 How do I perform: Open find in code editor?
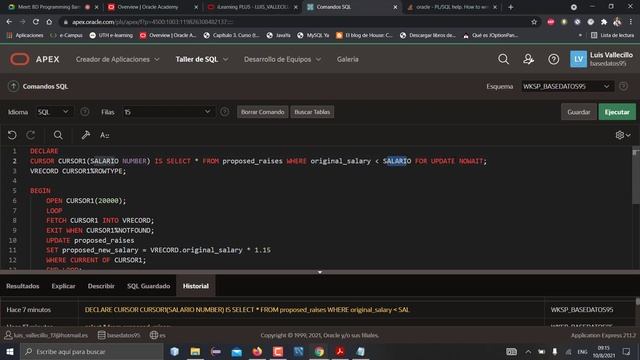coord(58,135)
